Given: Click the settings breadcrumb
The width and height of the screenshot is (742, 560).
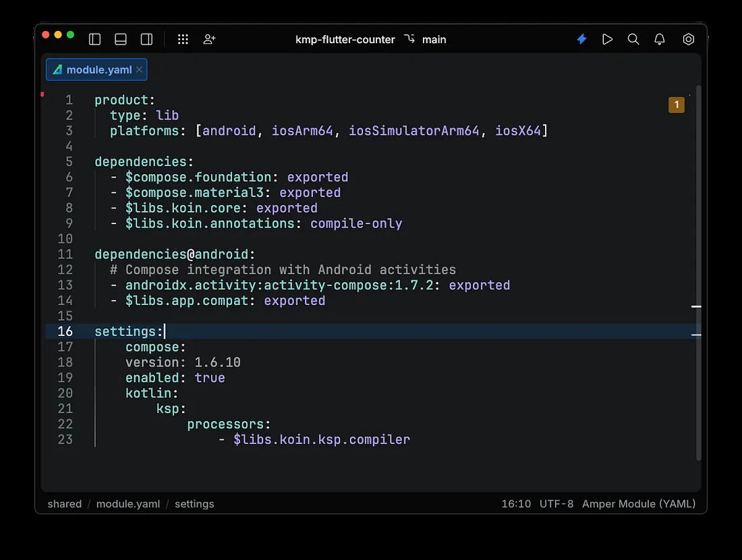Looking at the screenshot, I should (194, 504).
